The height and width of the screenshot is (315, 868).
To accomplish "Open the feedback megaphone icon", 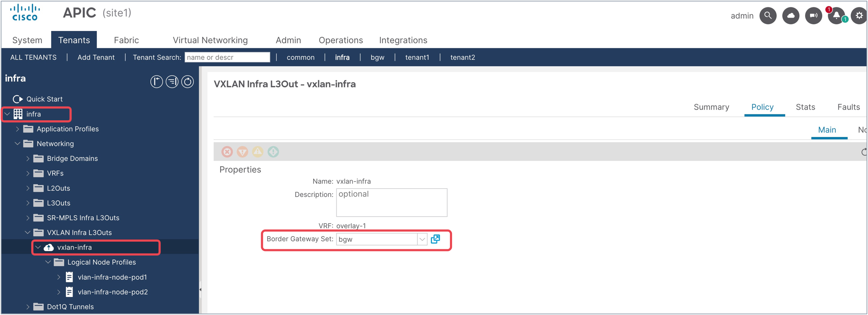I will coord(813,16).
